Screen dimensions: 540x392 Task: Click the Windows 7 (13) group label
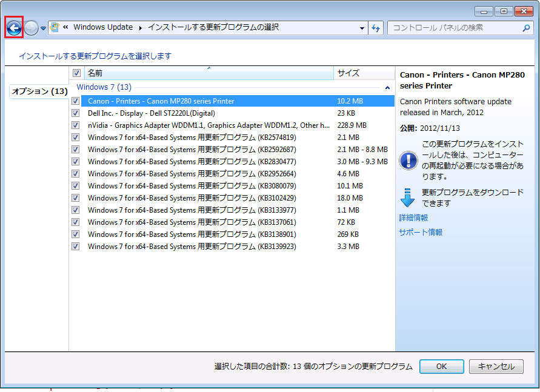(104, 87)
